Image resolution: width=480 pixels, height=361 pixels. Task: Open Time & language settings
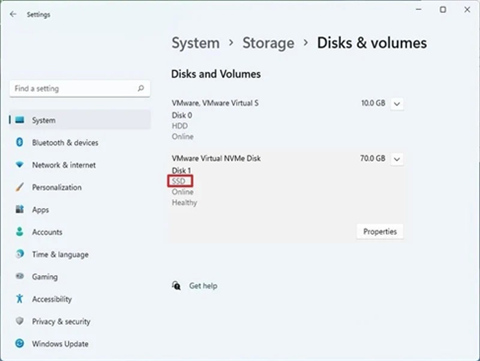tap(80, 254)
